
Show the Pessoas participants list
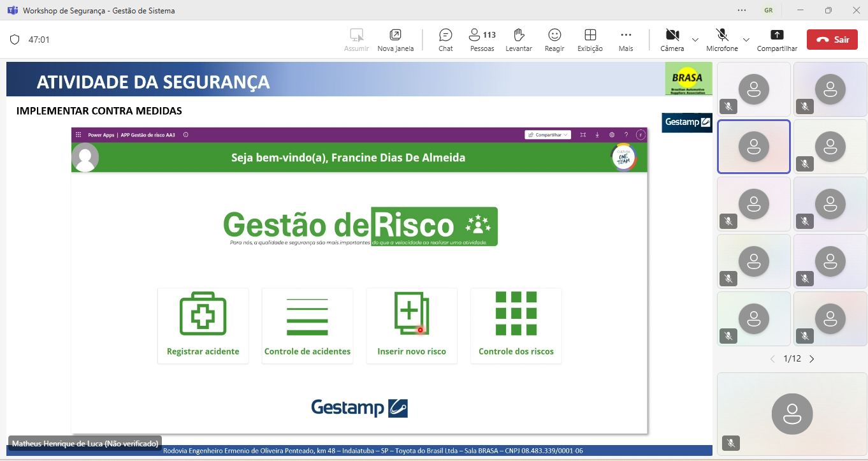pyautogui.click(x=482, y=40)
